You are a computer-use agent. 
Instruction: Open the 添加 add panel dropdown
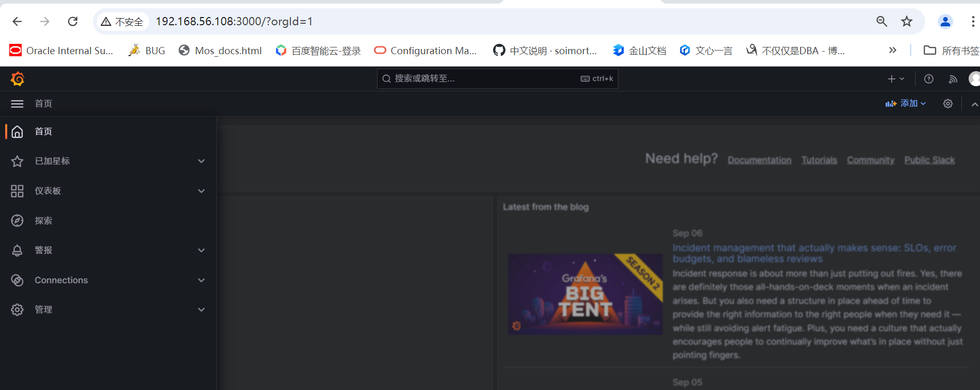tap(906, 104)
